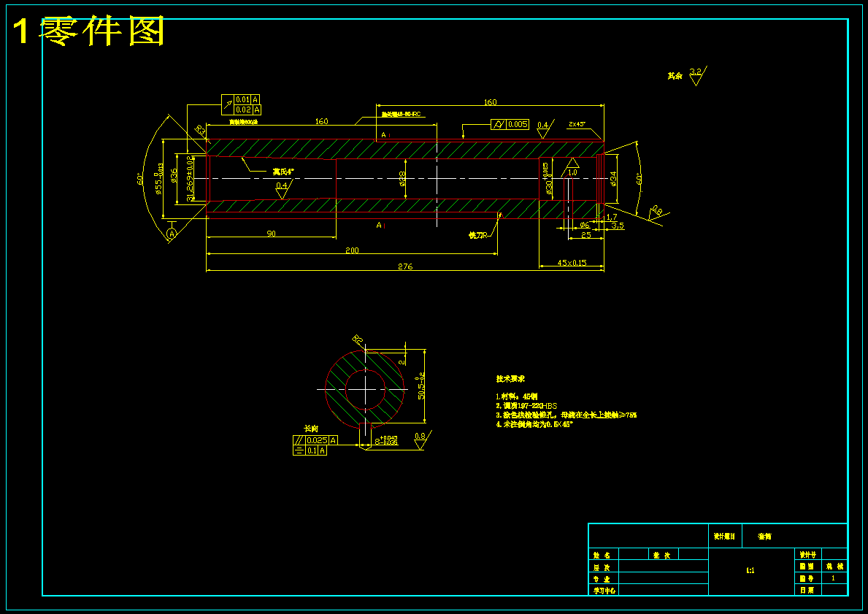Click the ø30 bore dimension text
868x614 pixels.
pyautogui.click(x=548, y=179)
